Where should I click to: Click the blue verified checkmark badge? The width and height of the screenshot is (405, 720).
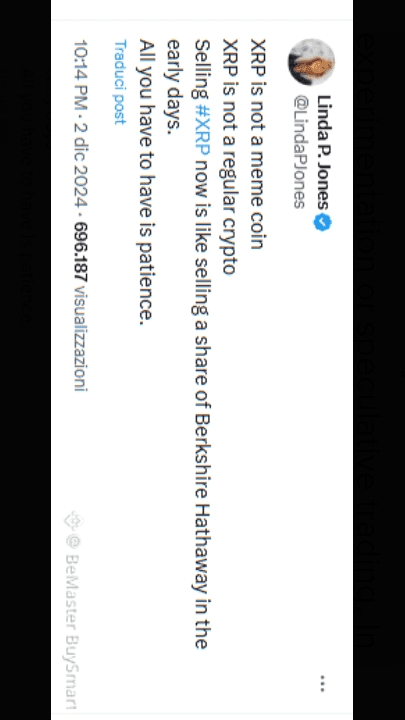point(323,222)
